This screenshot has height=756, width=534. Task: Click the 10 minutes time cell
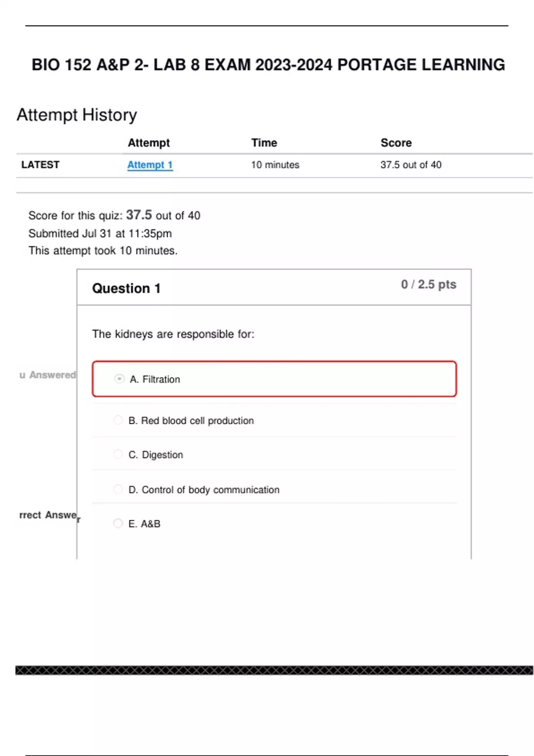[x=275, y=165]
